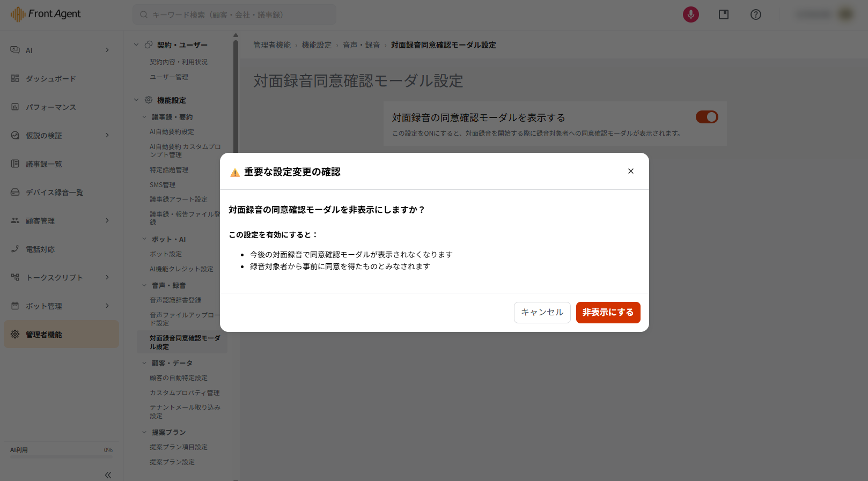
Task: Collapse the 議事録・要約 subsection chevron
Action: [144, 117]
